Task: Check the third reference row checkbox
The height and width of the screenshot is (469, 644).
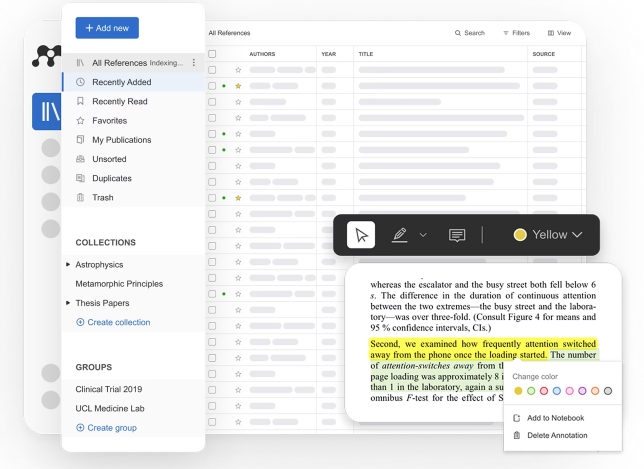Action: 212,102
